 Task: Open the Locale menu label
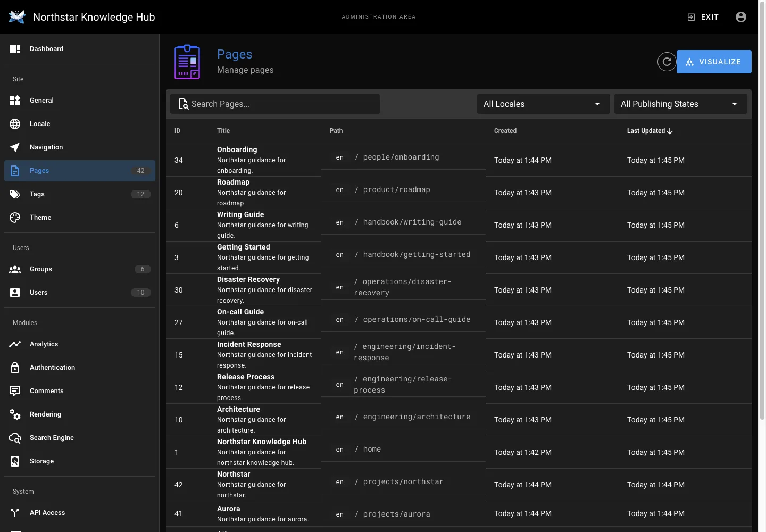tap(40, 124)
